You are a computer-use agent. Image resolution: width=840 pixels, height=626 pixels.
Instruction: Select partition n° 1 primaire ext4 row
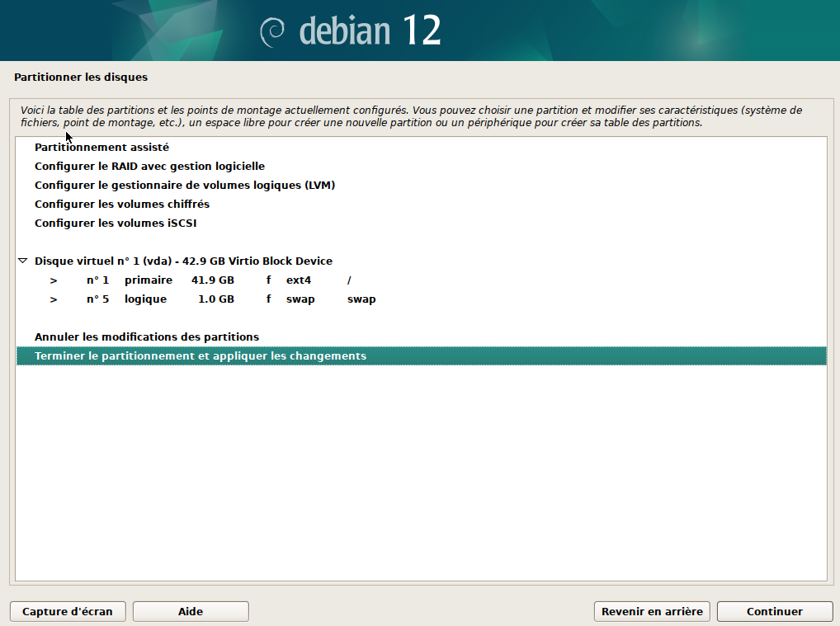(421, 280)
